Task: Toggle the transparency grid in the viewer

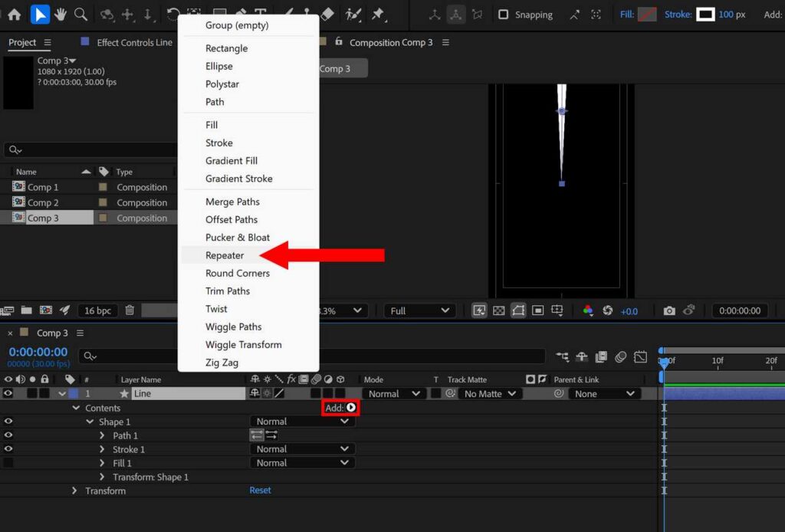Action: click(x=498, y=310)
